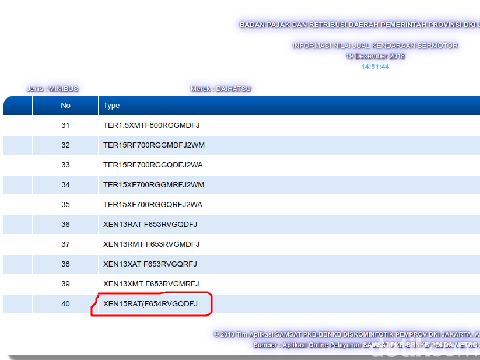Click row number 31
Viewport: 480px width, 360px height.
(x=65, y=126)
